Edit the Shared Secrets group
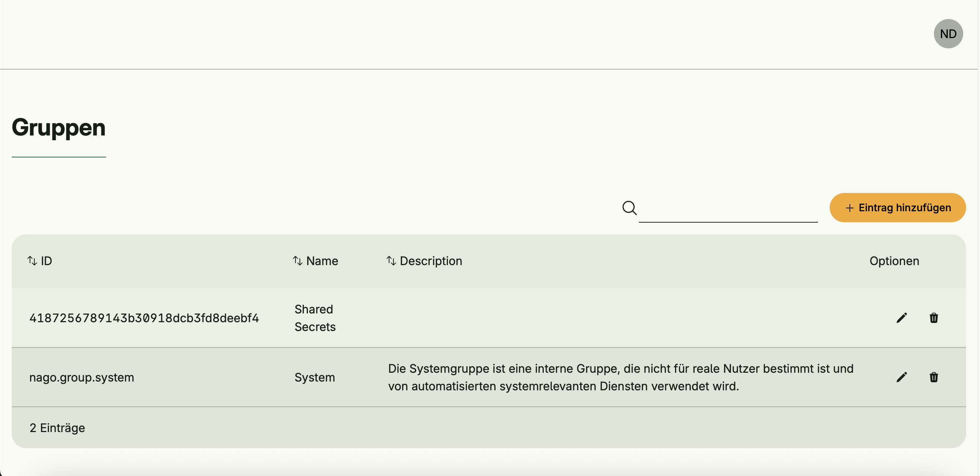The height and width of the screenshot is (476, 980). coord(901,318)
